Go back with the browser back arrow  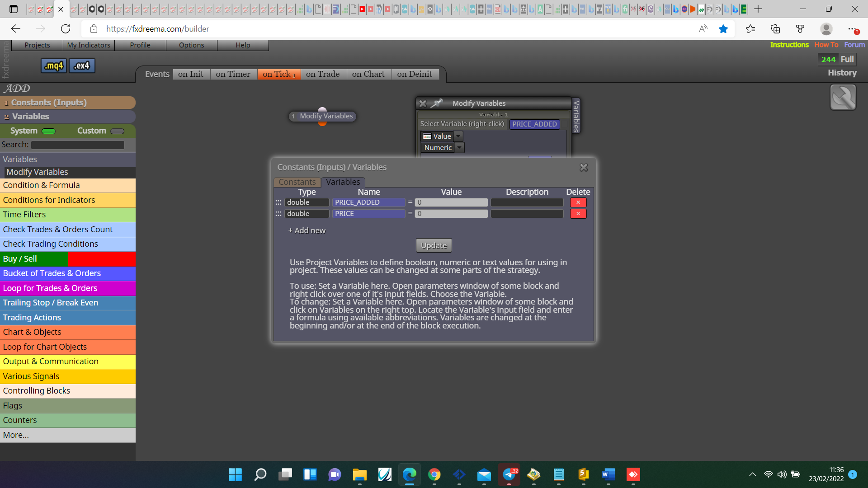(16, 29)
